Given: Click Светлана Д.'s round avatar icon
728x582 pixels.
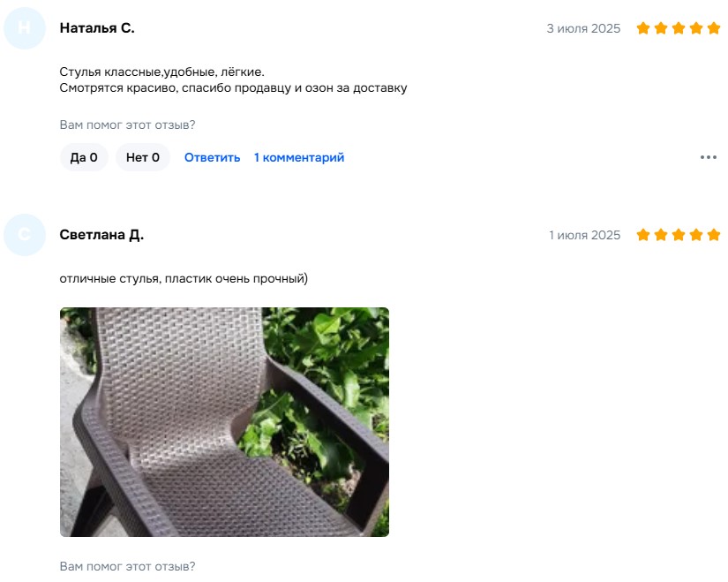Looking at the screenshot, I should tap(25, 235).
